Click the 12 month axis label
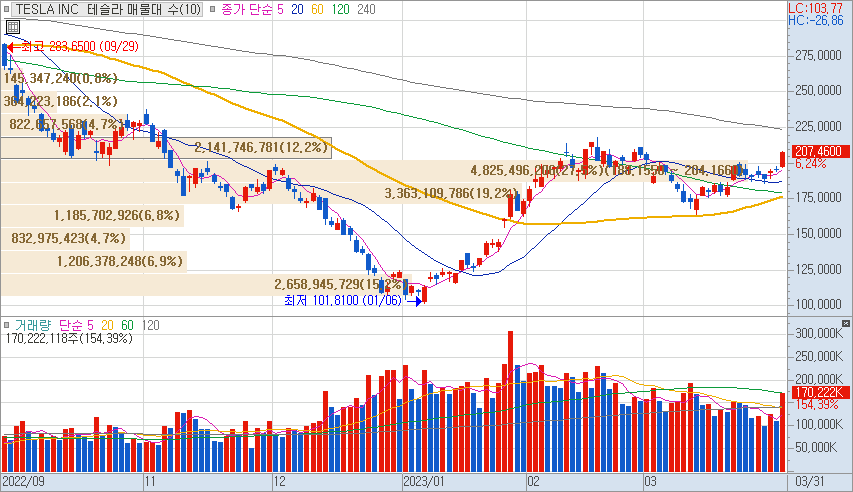This screenshot has width=853, height=492. (279, 482)
